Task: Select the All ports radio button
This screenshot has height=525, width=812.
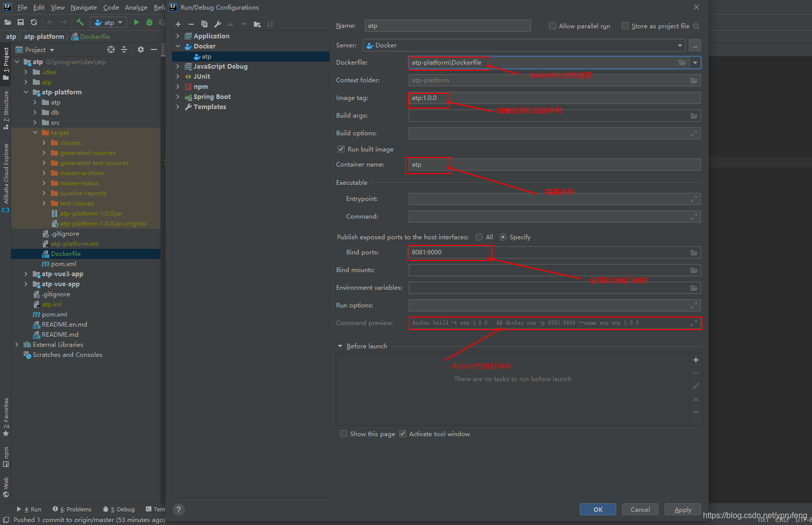Action: pyautogui.click(x=479, y=237)
